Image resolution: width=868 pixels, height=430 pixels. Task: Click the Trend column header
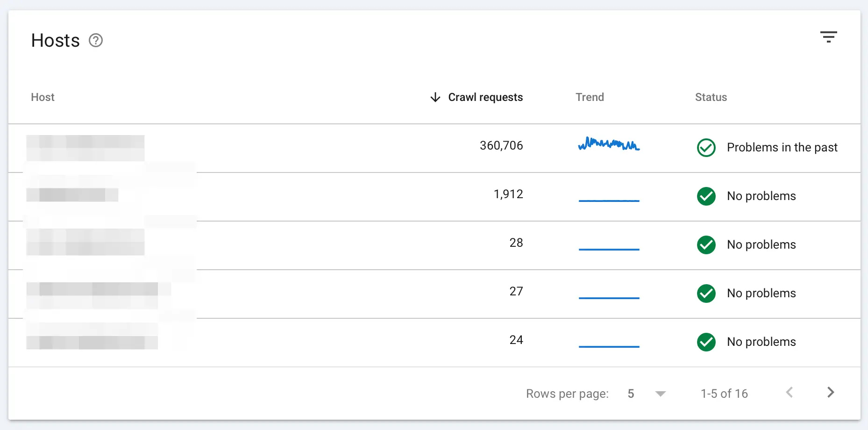point(590,97)
